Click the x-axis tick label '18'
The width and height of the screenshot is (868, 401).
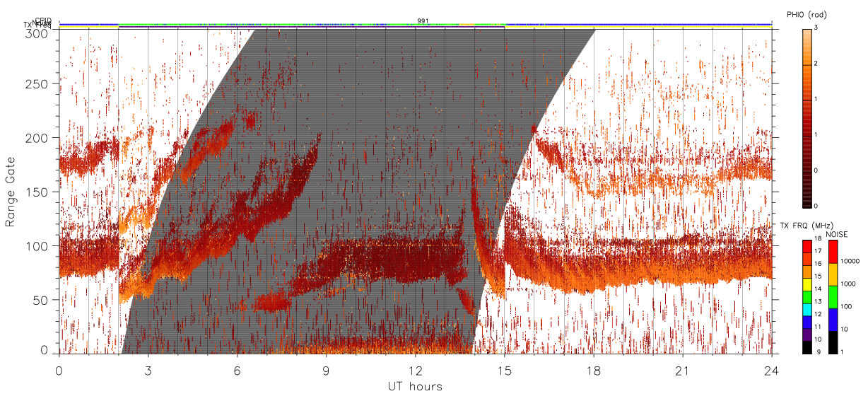click(x=594, y=370)
